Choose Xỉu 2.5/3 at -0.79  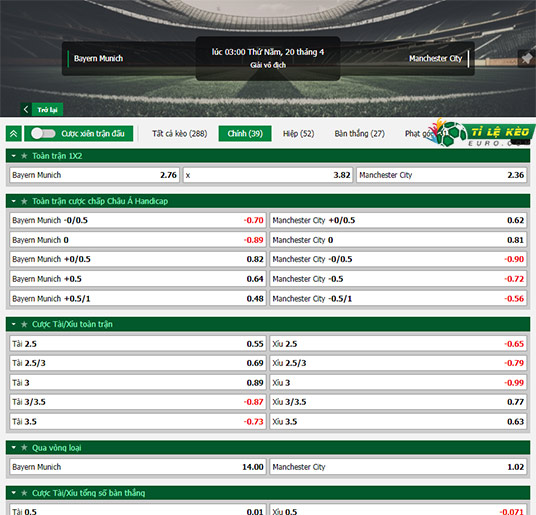pyautogui.click(x=398, y=363)
